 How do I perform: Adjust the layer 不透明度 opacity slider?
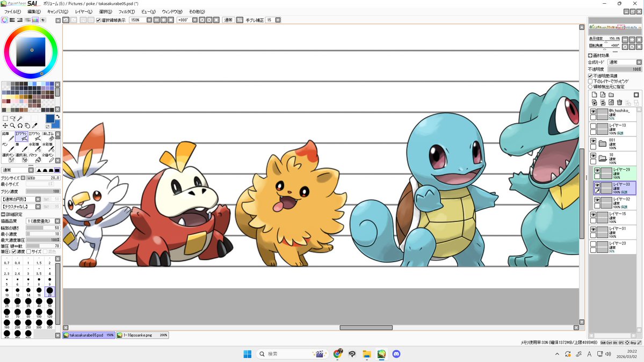click(x=624, y=69)
